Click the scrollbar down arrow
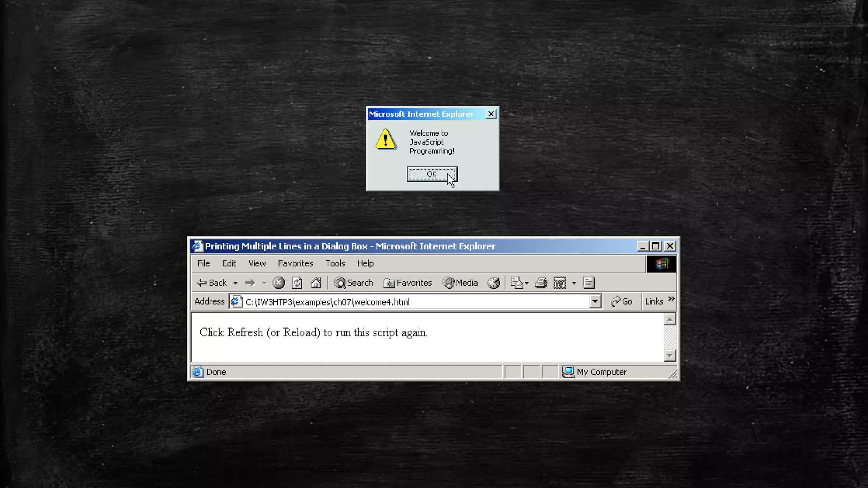This screenshot has width=868, height=488. pyautogui.click(x=670, y=355)
